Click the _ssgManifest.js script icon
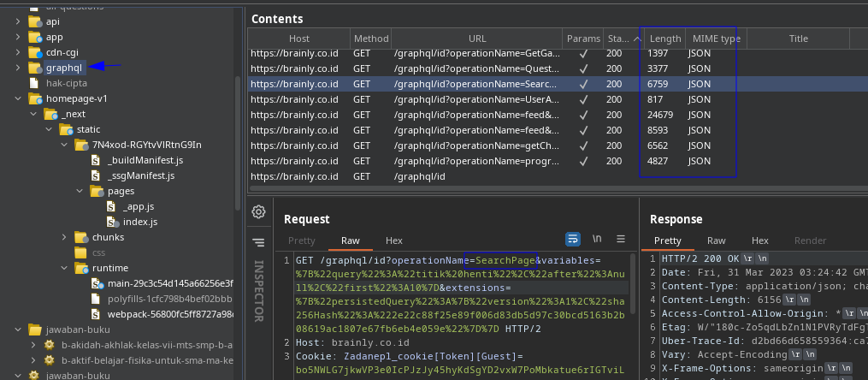868x380 pixels. coord(97,175)
